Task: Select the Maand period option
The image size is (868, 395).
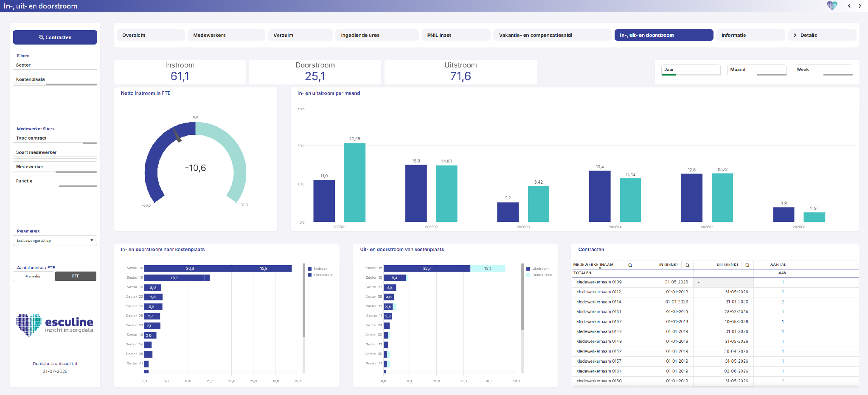Action: click(757, 70)
